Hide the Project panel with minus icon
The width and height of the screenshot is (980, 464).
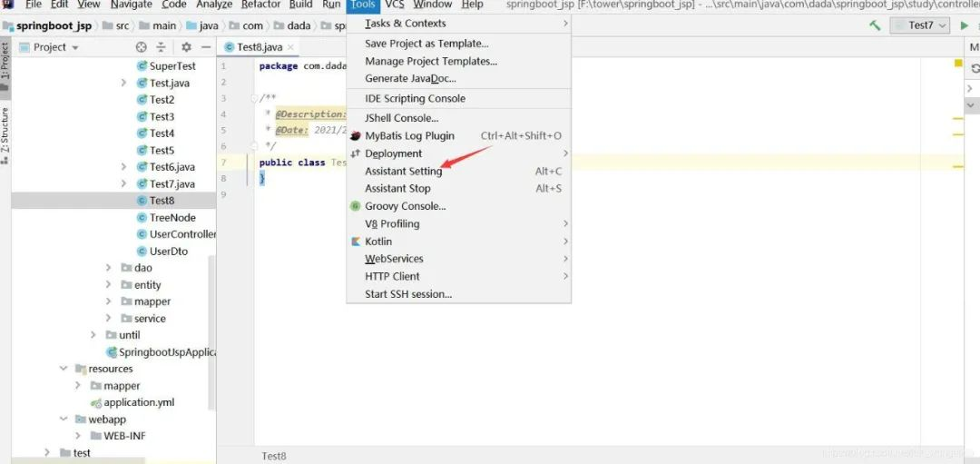tap(206, 47)
